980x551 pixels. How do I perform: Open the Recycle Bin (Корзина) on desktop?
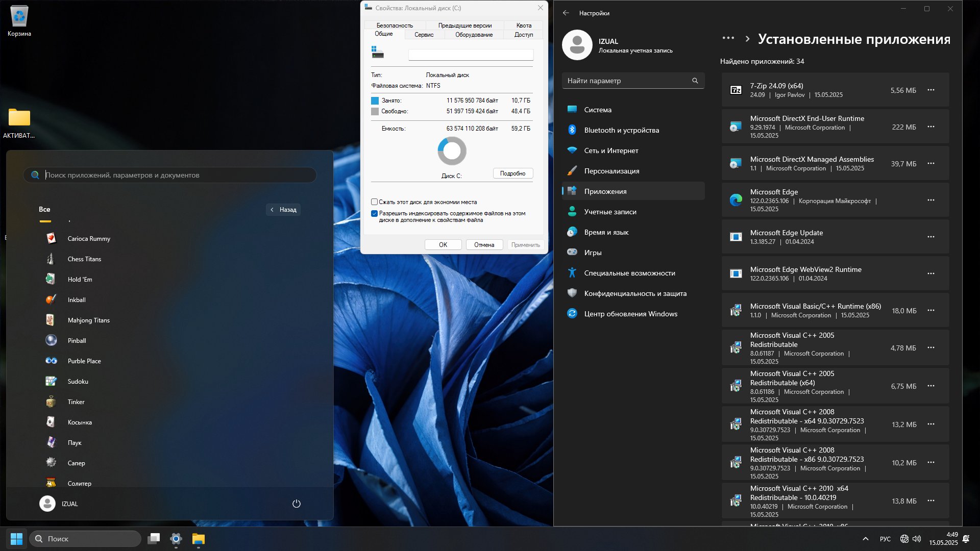click(x=19, y=21)
